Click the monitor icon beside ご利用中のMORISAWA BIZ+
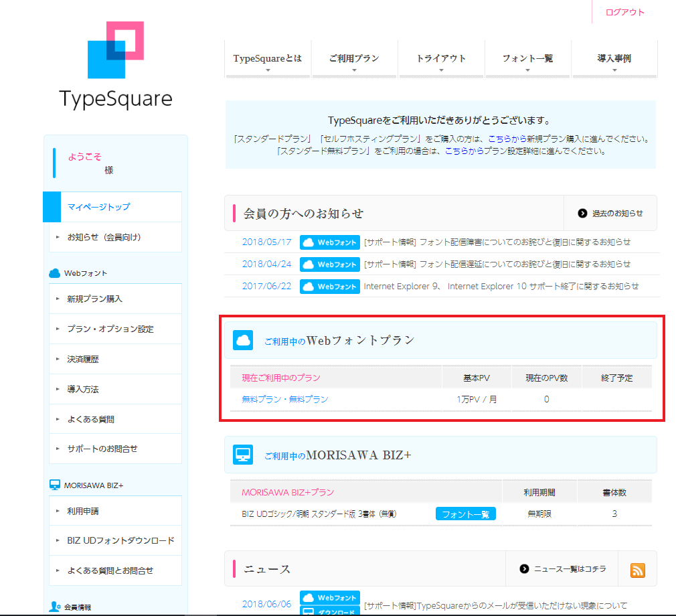The width and height of the screenshot is (676, 616). click(243, 455)
